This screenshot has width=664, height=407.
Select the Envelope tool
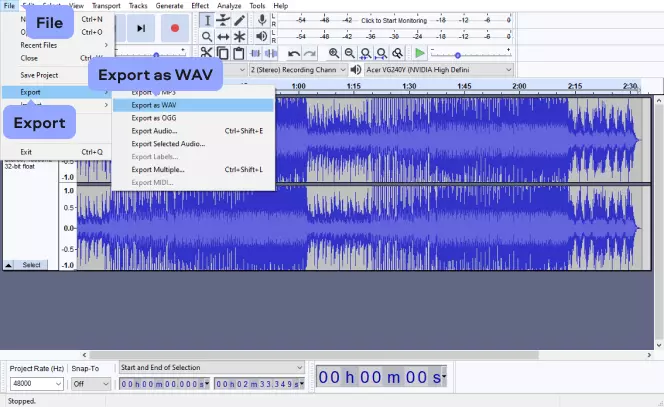click(223, 20)
